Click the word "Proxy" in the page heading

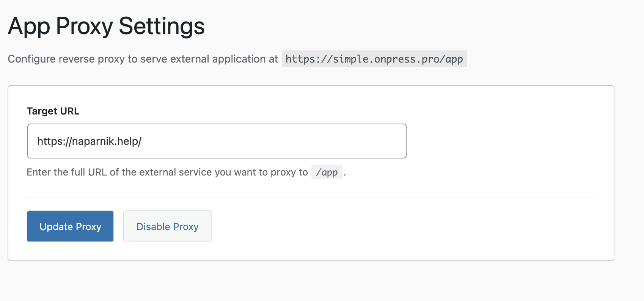[84, 26]
